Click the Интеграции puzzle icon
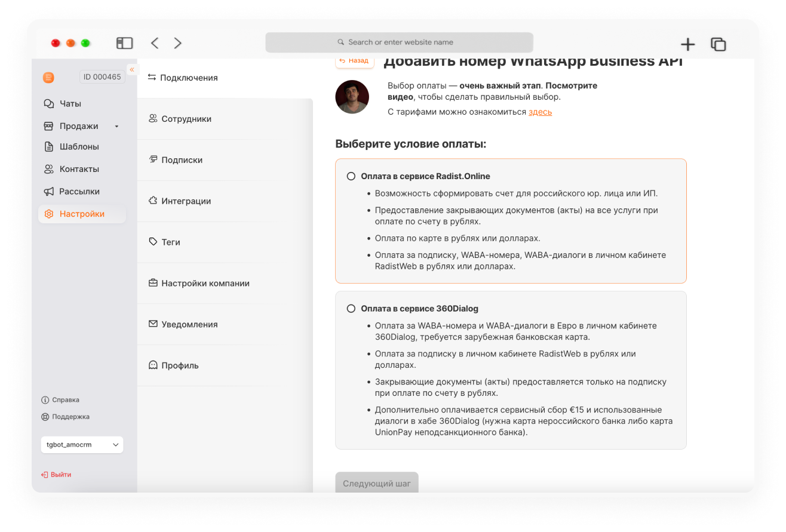The image size is (786, 532). tap(153, 201)
